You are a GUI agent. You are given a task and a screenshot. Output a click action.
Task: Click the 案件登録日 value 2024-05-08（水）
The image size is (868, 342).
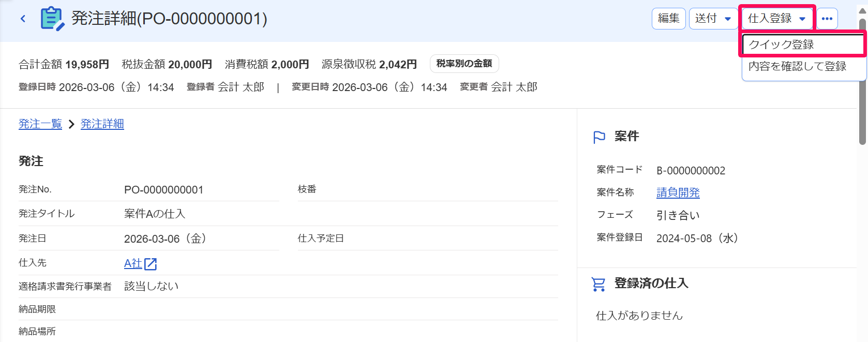(697, 238)
